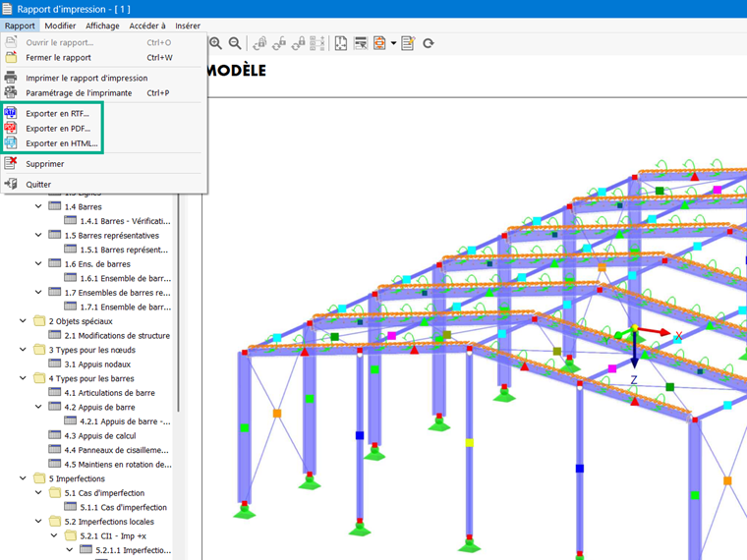Image resolution: width=747 pixels, height=560 pixels.
Task: Click the PDF export icon
Action: click(11, 128)
